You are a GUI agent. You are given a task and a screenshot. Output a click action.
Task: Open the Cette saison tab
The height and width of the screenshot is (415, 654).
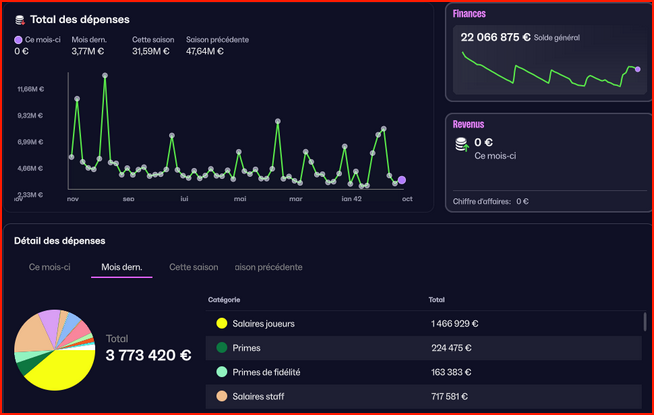pyautogui.click(x=193, y=267)
